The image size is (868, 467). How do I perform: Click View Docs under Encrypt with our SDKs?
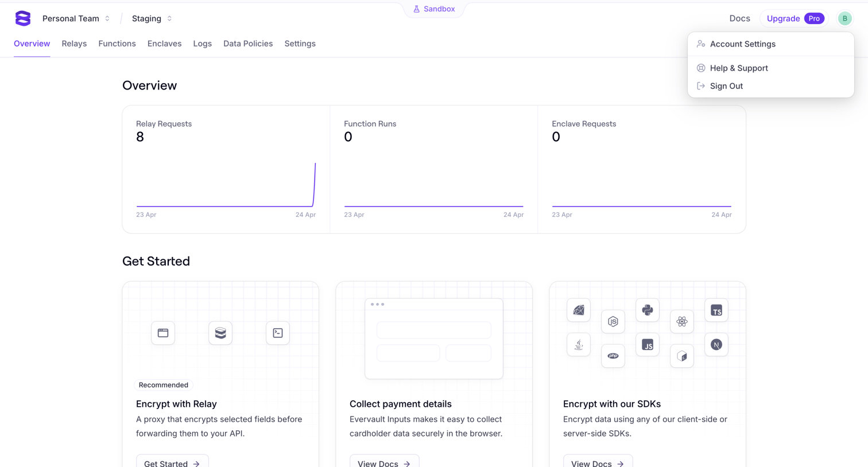[x=598, y=462]
